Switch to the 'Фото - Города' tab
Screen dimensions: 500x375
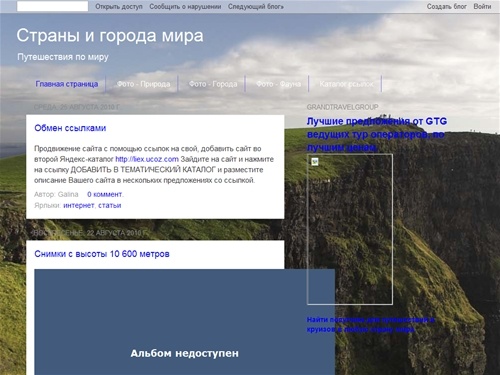pos(213,84)
